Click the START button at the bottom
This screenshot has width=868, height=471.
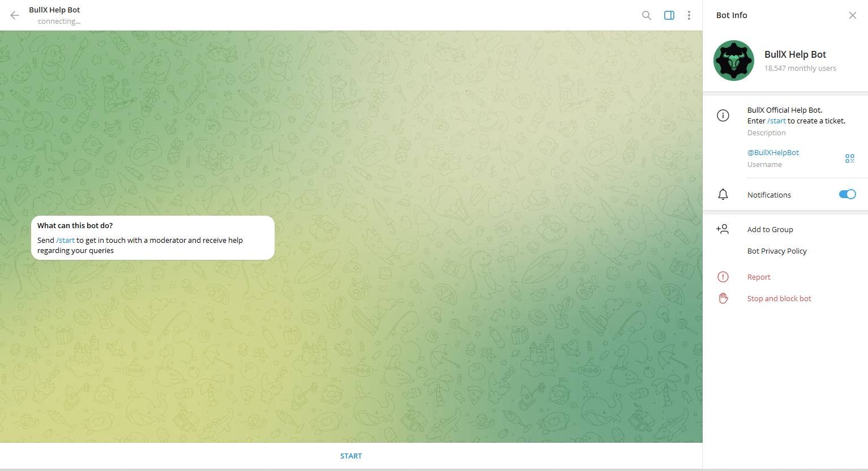351,456
